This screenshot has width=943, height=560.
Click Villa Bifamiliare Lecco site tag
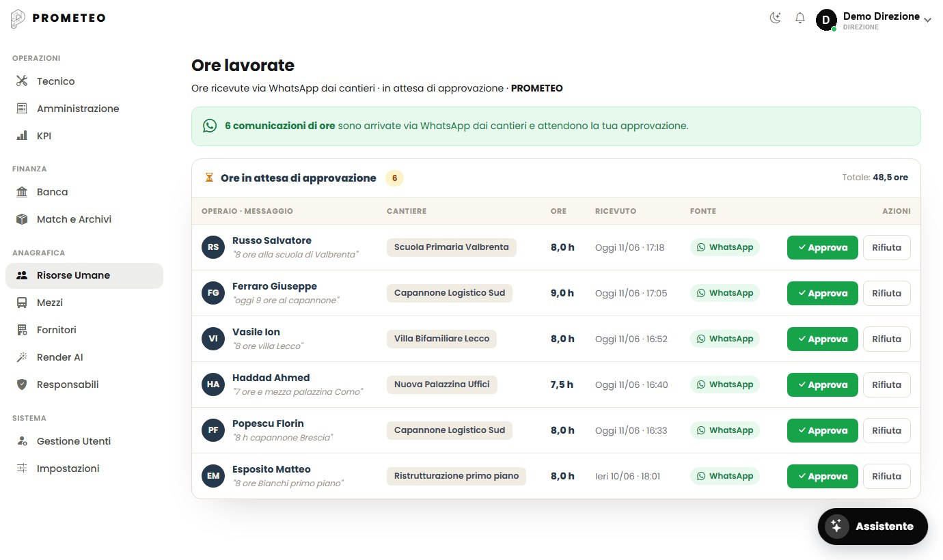pos(441,339)
